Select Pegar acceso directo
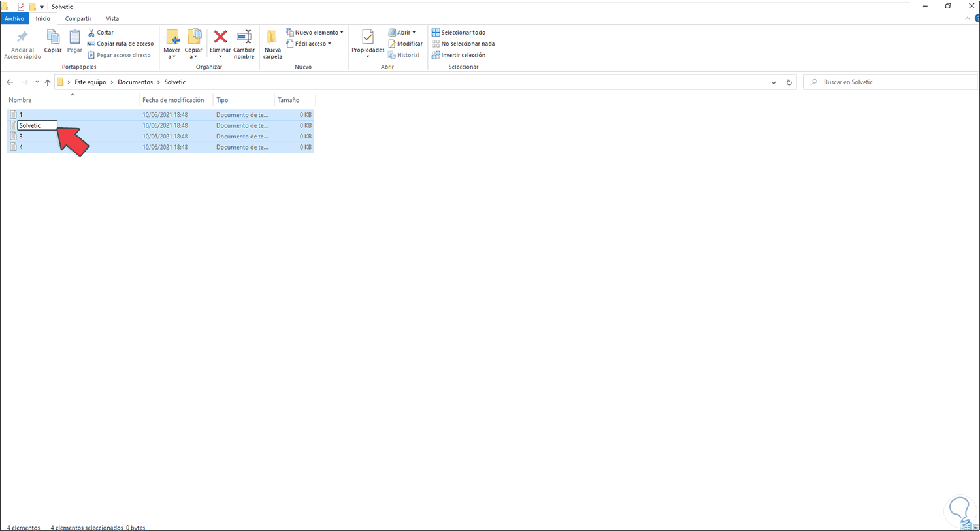Image resolution: width=980 pixels, height=531 pixels. 119,55
